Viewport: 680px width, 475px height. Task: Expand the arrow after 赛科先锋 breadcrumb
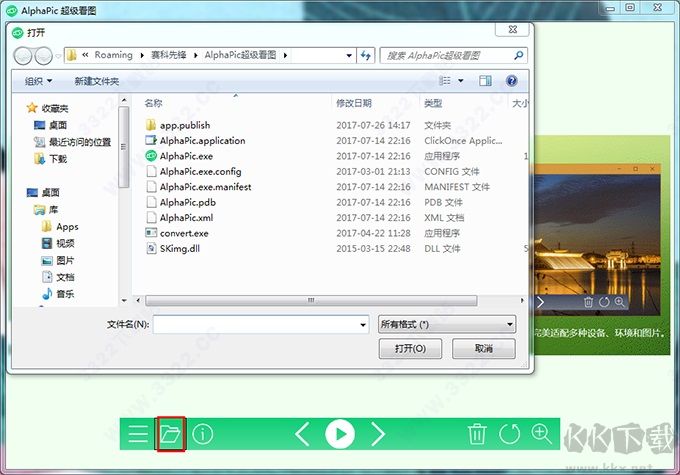pyautogui.click(x=196, y=56)
